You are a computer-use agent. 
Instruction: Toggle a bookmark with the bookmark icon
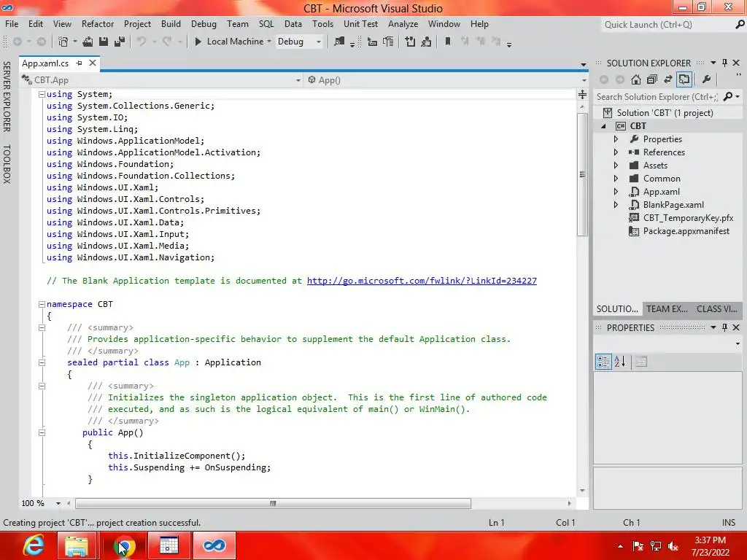[448, 42]
